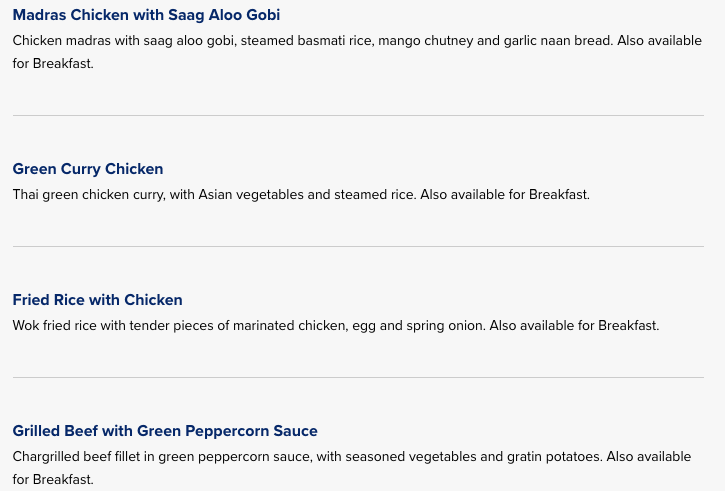
Task: Click 'steamed basmati rice' in Madras description
Action: click(307, 41)
